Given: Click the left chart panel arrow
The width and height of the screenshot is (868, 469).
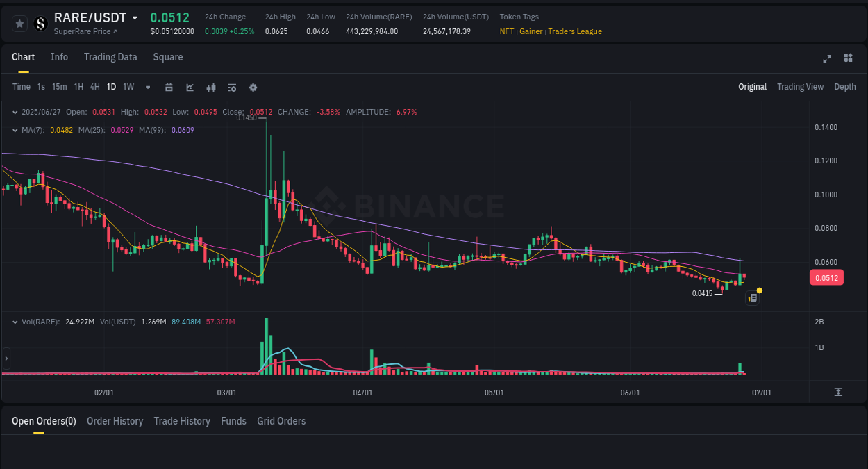Looking at the screenshot, I should point(6,359).
